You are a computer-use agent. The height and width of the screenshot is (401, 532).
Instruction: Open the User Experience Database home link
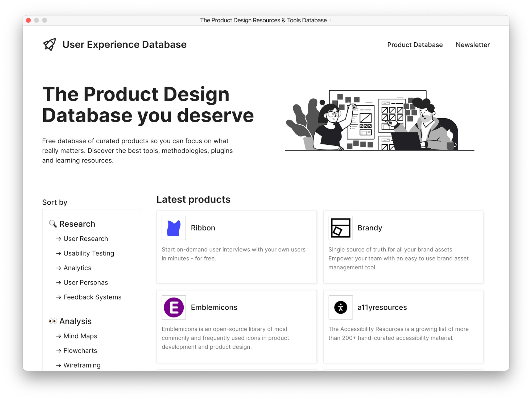coord(124,44)
